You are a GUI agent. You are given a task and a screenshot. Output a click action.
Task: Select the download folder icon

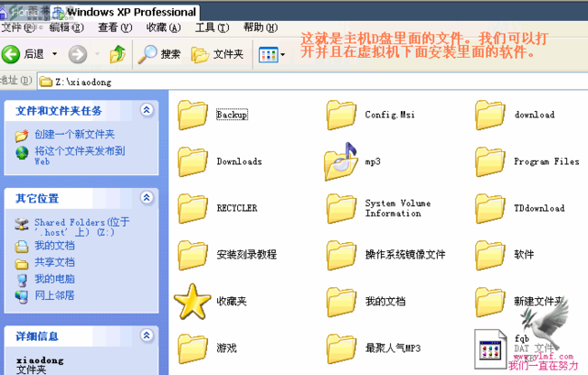489,115
